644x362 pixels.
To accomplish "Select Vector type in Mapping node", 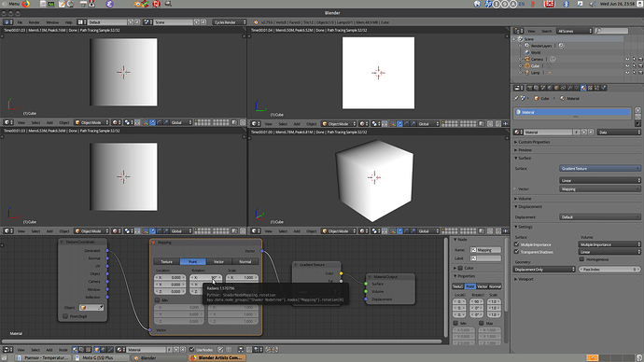I will [219, 261].
